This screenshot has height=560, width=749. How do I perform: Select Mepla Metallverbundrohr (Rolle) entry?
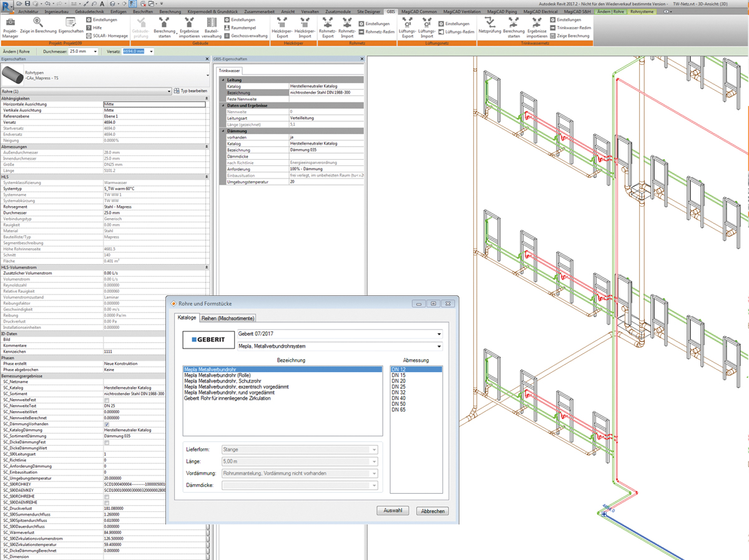216,375
